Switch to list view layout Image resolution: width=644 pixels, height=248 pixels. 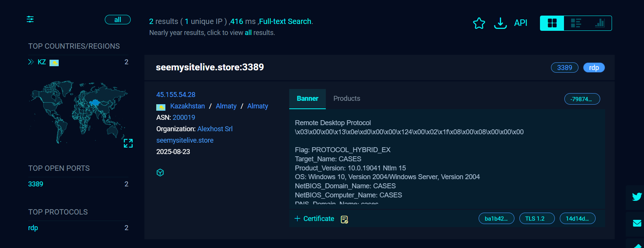(x=576, y=23)
